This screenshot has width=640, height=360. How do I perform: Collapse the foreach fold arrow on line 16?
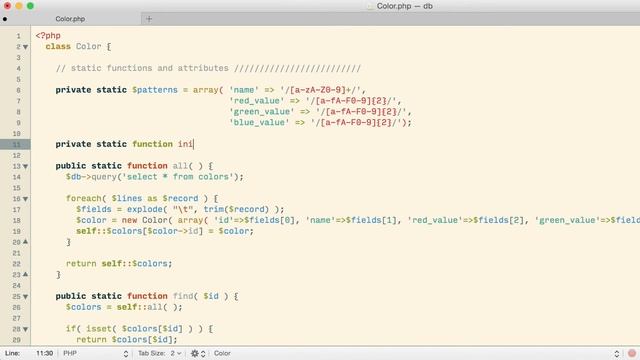25,199
